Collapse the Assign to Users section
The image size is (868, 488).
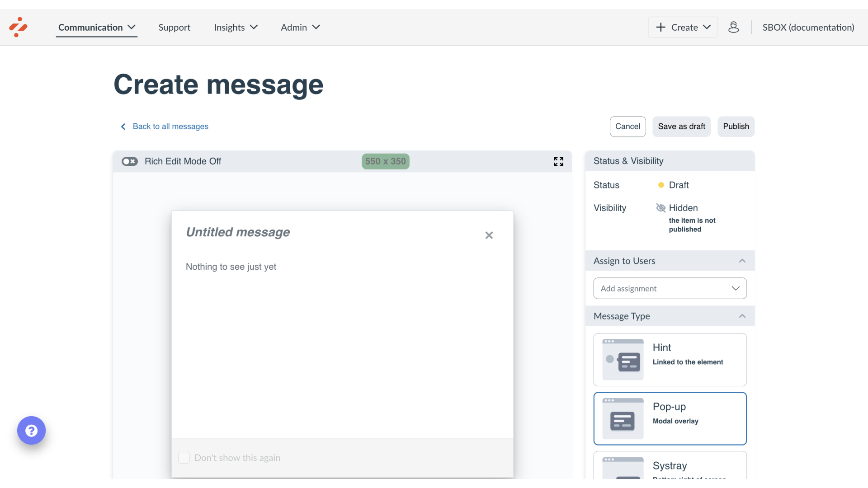pos(742,261)
